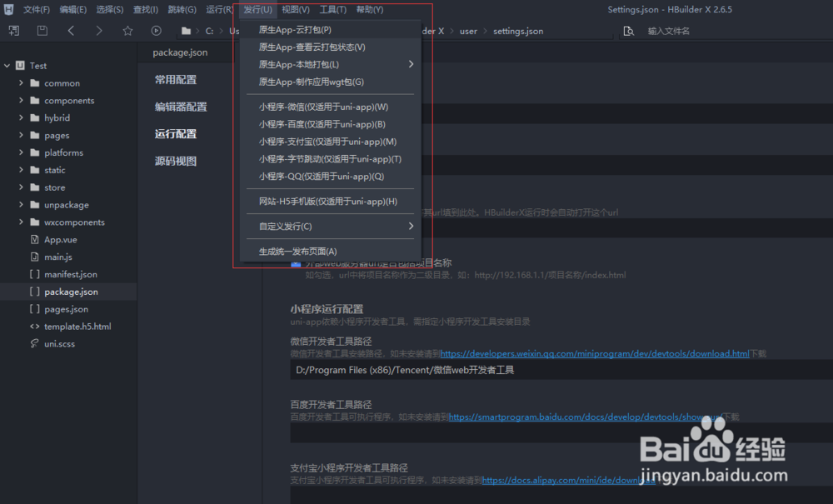833x504 pixels.
Task: Open the 视图(V) menu
Action: tap(296, 9)
